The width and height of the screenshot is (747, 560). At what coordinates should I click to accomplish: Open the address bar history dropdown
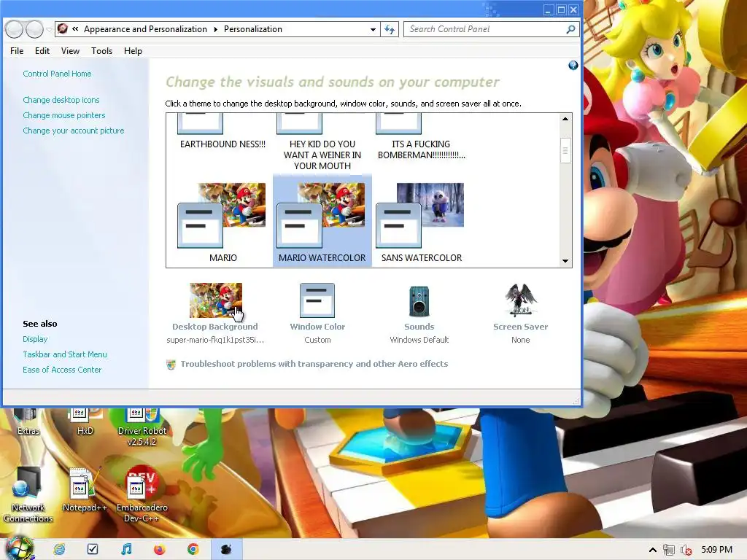(373, 29)
